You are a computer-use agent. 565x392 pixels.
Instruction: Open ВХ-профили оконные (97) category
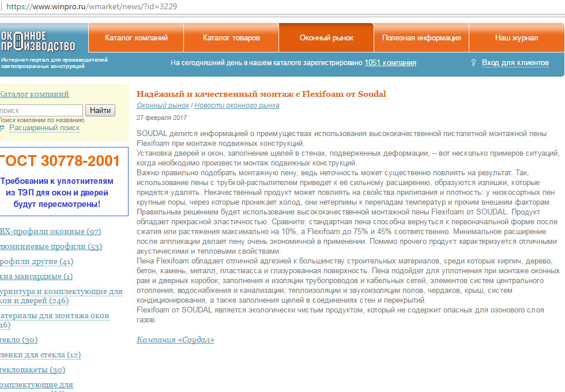(51, 231)
